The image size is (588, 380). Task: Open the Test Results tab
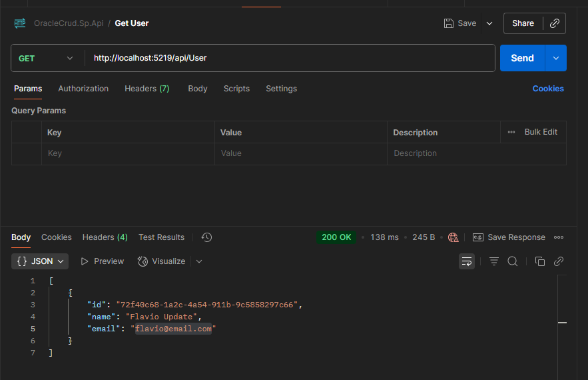tap(161, 237)
